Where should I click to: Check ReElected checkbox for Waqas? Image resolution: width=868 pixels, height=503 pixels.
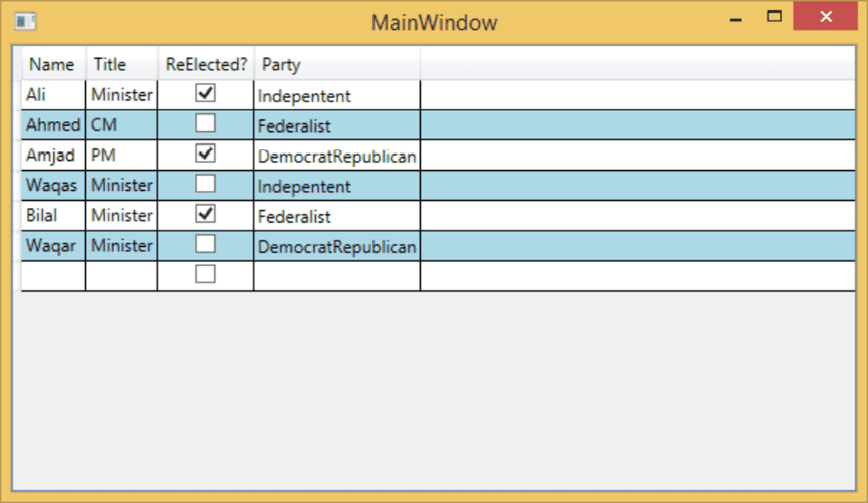pos(205,184)
